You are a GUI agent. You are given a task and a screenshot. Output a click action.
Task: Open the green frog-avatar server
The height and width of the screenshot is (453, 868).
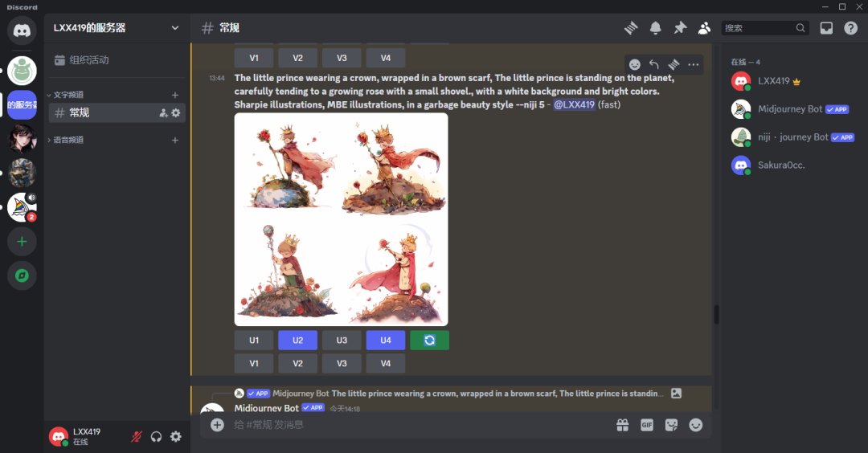pyautogui.click(x=23, y=71)
